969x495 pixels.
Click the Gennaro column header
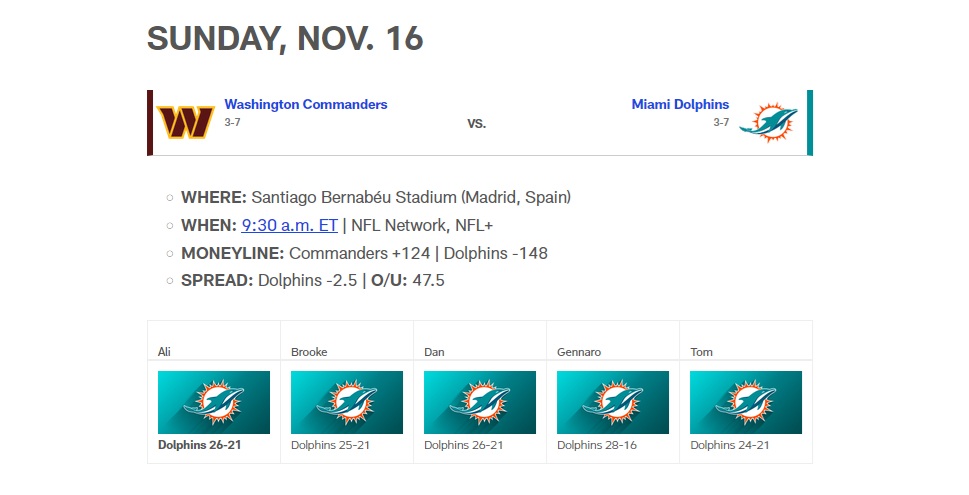[580, 352]
